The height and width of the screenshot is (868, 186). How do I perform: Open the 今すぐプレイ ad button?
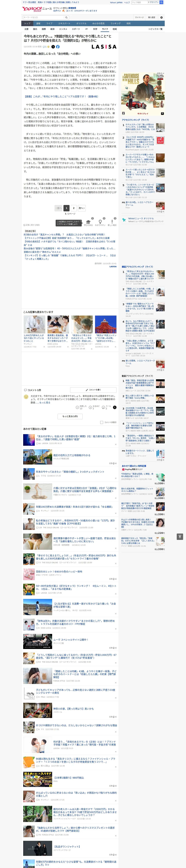click(x=143, y=114)
